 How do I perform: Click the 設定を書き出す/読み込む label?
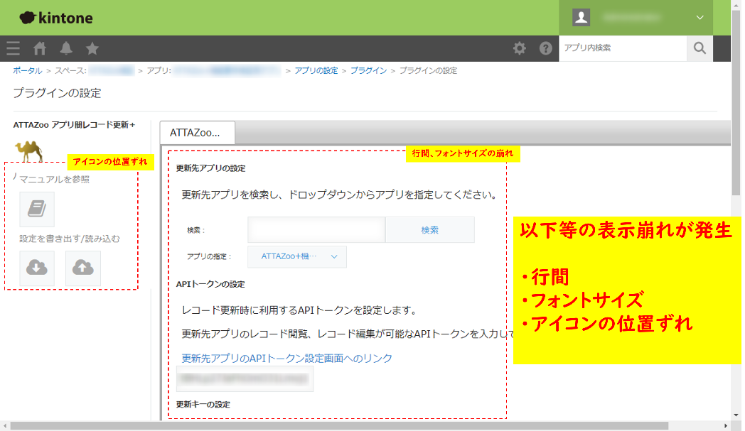coord(69,239)
